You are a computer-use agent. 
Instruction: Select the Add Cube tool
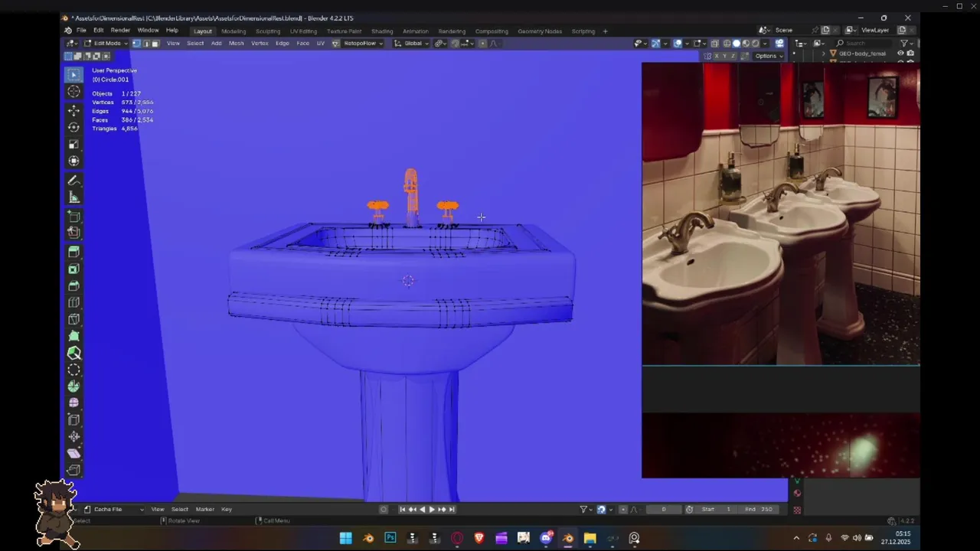[x=73, y=217]
